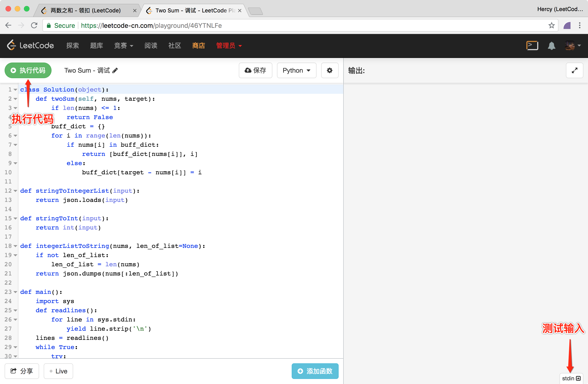Bookmark this page with the star icon
Viewport: 588px width, 384px height.
tap(551, 25)
